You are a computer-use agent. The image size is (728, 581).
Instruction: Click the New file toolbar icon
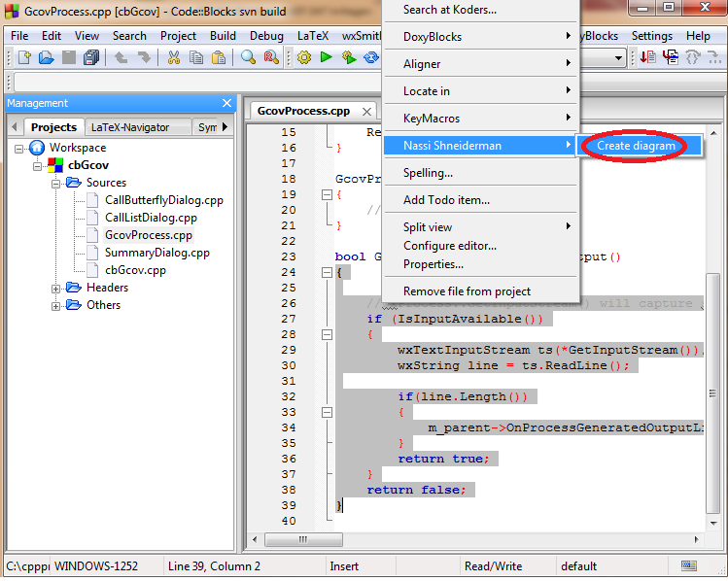coord(23,58)
